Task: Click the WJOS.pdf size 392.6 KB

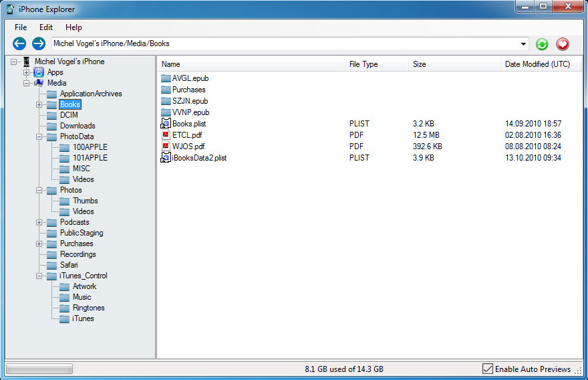Action: tap(427, 147)
